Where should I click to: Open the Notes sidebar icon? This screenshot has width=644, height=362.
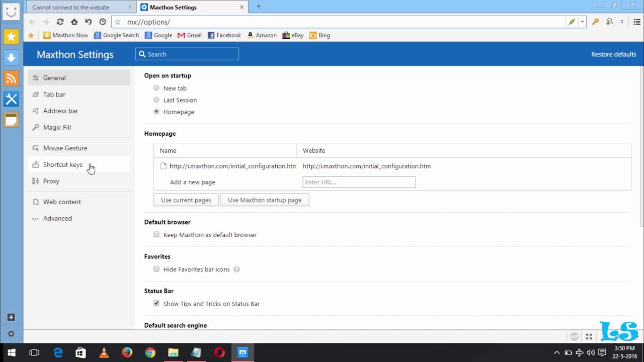click(x=11, y=120)
